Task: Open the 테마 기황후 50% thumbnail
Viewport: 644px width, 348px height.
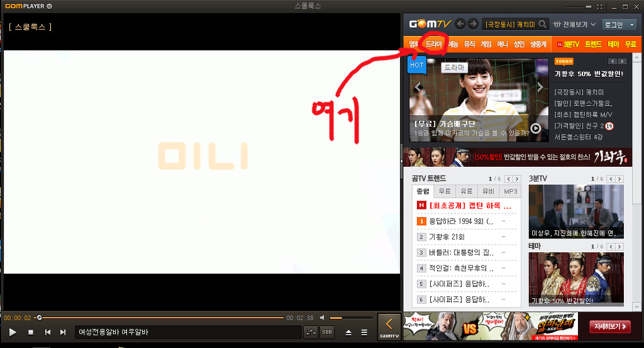Action: click(x=576, y=279)
